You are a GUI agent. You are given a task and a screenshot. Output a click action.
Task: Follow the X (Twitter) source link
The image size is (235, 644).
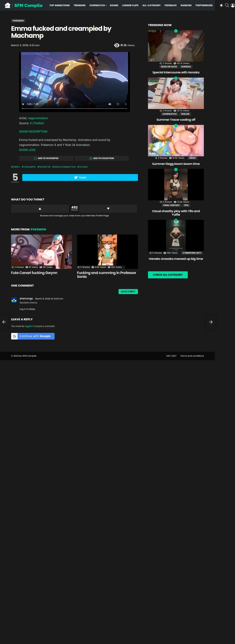coord(37,123)
